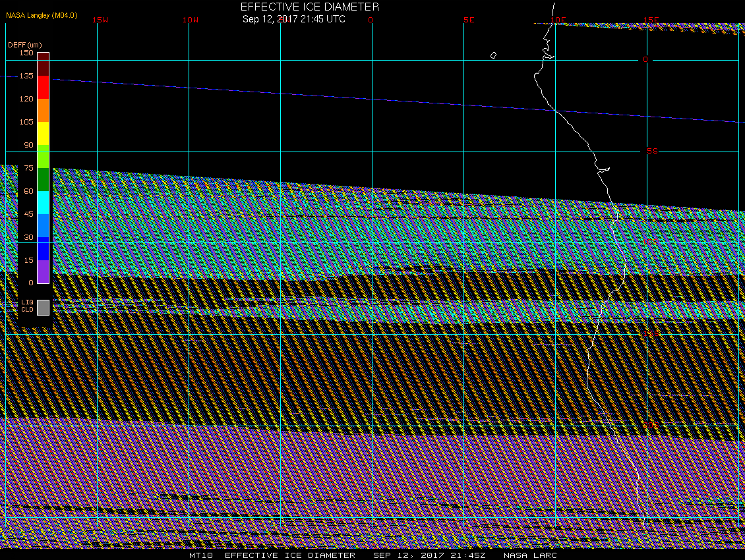Click the 'DEFF (um)' legend heading
The image size is (745, 560).
click(24, 45)
